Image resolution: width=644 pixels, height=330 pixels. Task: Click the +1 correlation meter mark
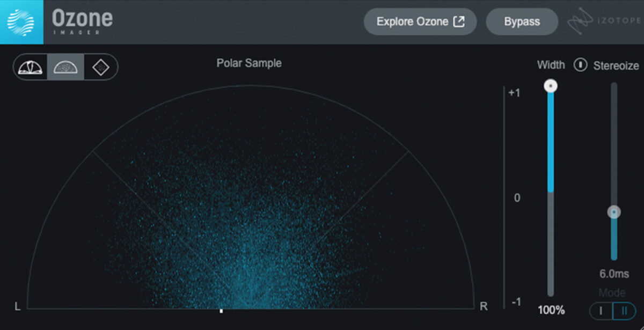(514, 93)
